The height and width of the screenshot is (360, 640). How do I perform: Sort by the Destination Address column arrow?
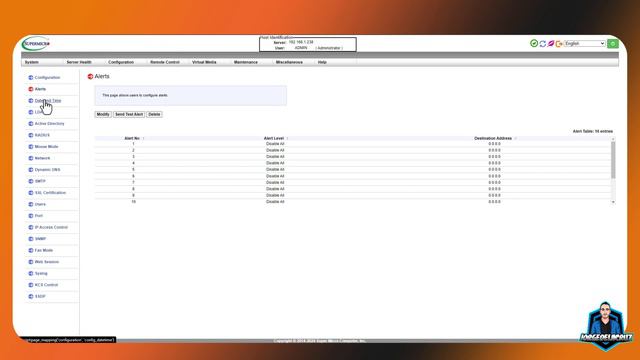click(516, 138)
